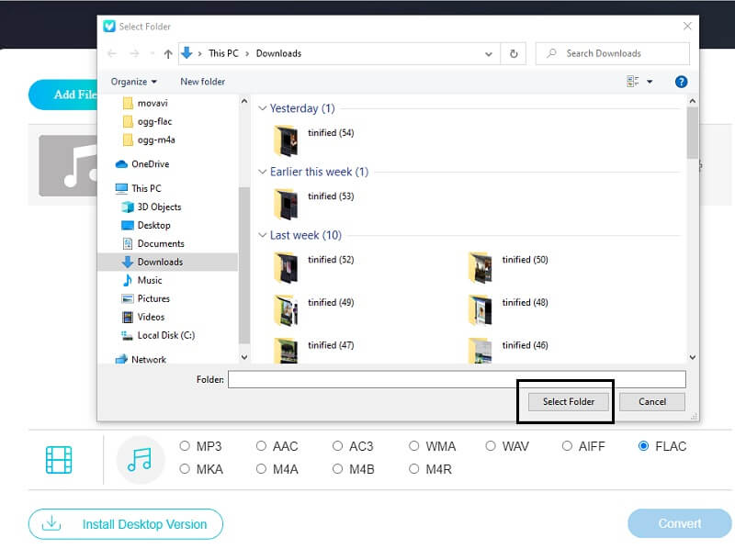
Task: Click the change view icon
Action: coord(633,82)
